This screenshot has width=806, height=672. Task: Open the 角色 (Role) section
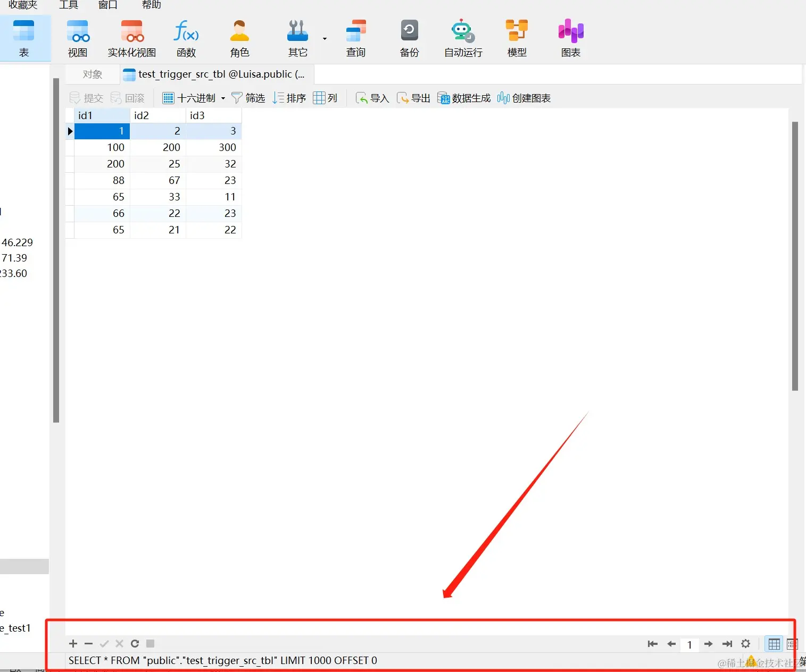click(239, 38)
